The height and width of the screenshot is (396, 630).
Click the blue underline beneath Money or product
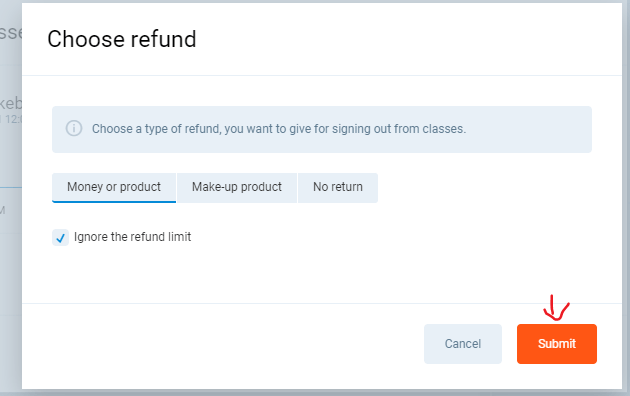[114, 202]
